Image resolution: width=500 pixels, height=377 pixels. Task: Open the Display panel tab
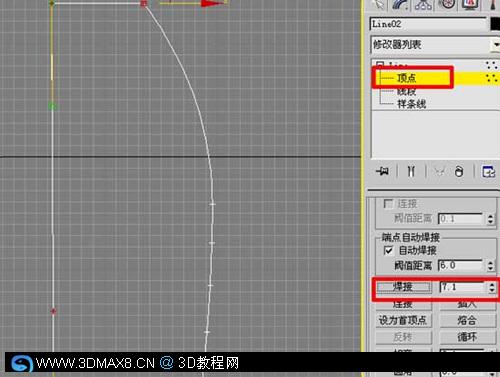(x=470, y=4)
